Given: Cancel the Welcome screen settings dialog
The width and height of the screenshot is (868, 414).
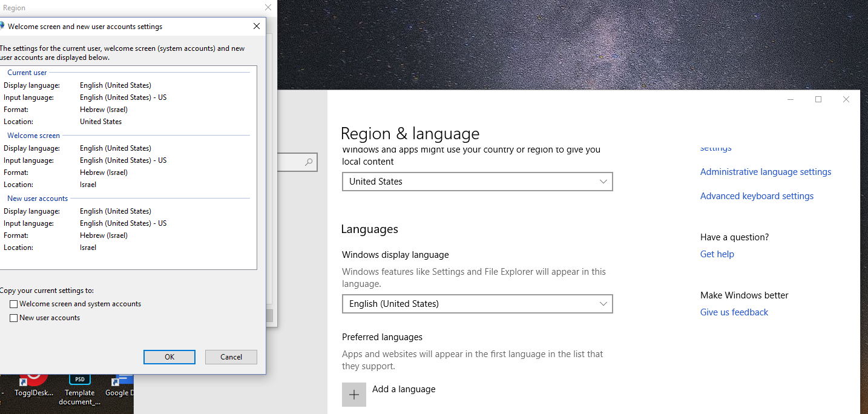Looking at the screenshot, I should pyautogui.click(x=231, y=357).
